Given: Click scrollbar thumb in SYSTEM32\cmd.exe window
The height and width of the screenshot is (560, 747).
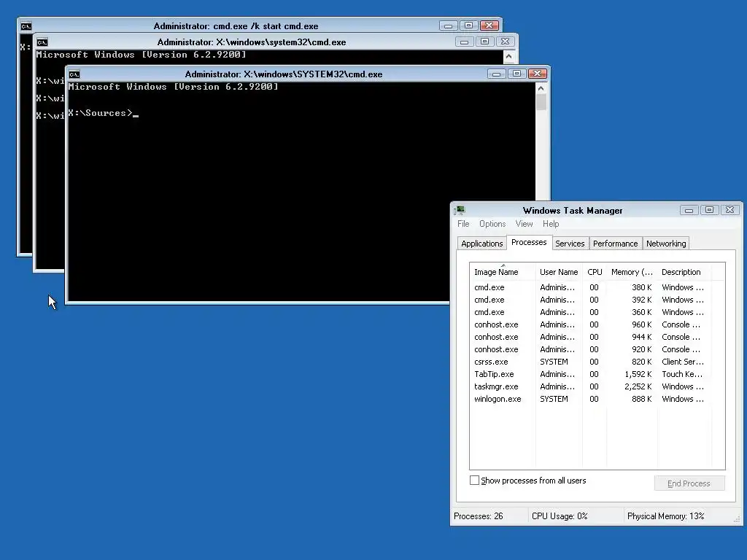Looking at the screenshot, I should coord(541,102).
